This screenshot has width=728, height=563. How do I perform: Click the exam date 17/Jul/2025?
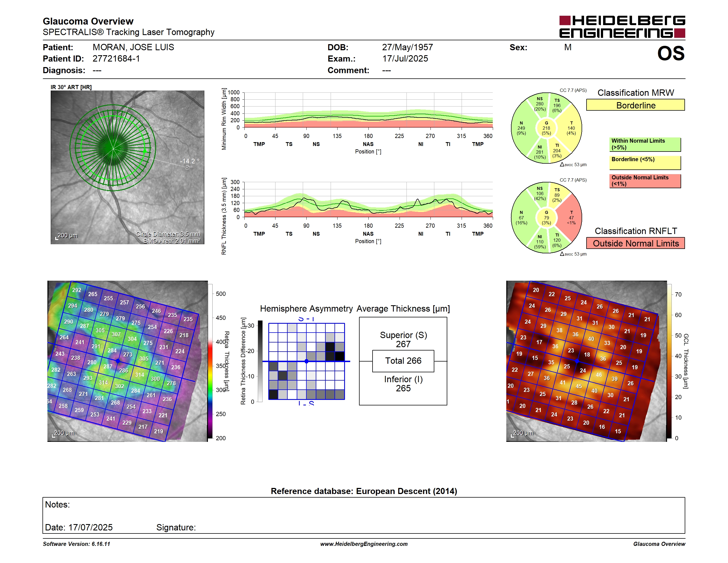405,59
